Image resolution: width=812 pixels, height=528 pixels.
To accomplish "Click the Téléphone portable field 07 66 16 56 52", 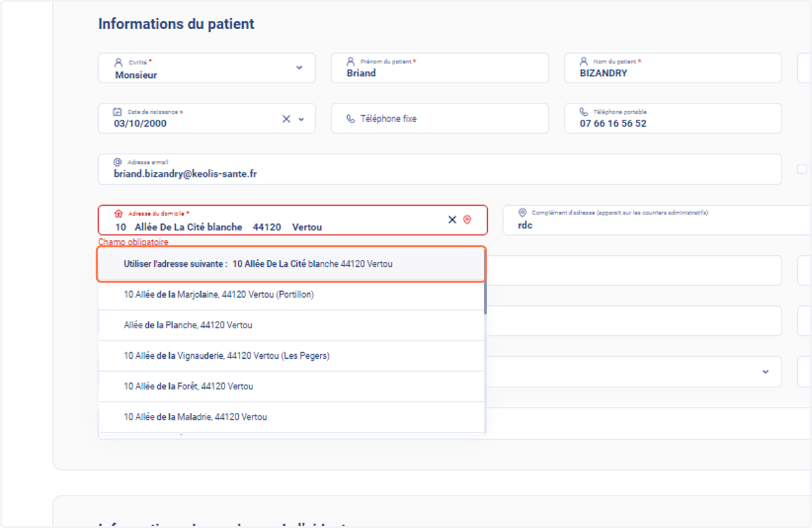I will [x=673, y=118].
